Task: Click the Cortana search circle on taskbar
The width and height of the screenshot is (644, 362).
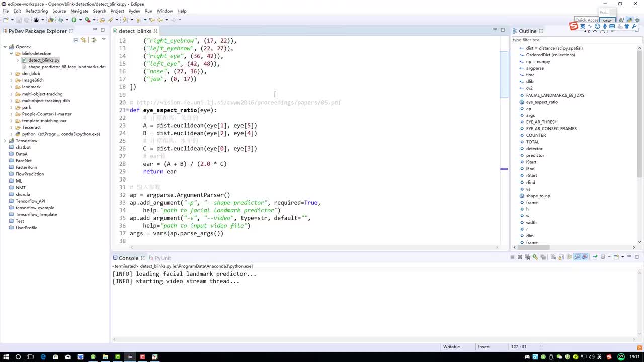Action: [x=18, y=357]
